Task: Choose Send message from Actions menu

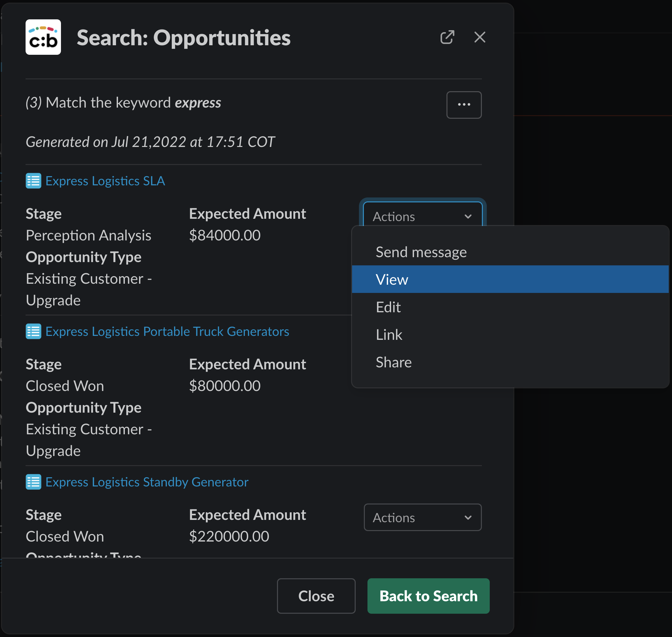Action: coord(421,252)
